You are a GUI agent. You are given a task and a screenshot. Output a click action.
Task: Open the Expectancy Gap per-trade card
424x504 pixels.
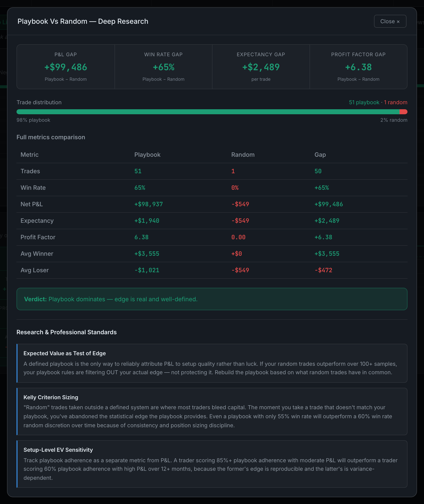click(x=261, y=67)
